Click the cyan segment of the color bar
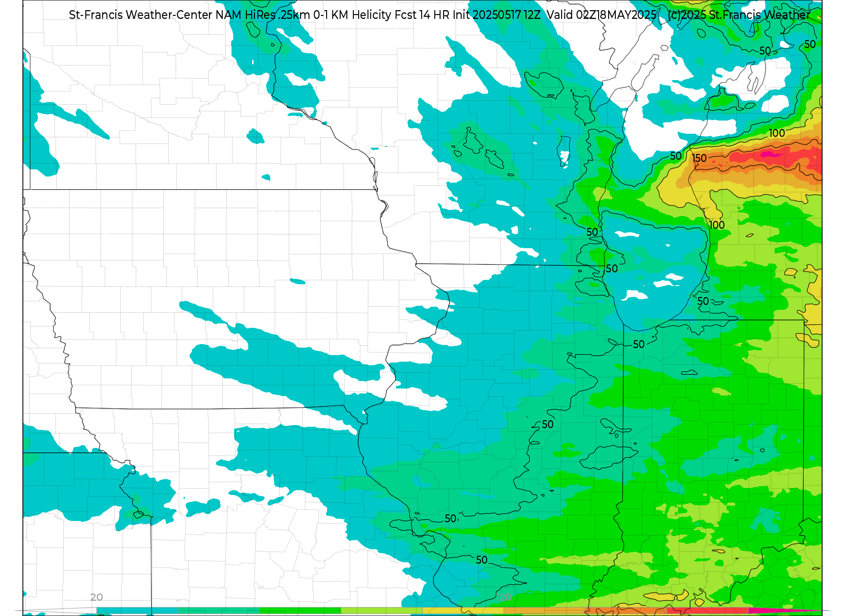Image resolution: width=845 pixels, height=616 pixels. pyautogui.click(x=137, y=610)
